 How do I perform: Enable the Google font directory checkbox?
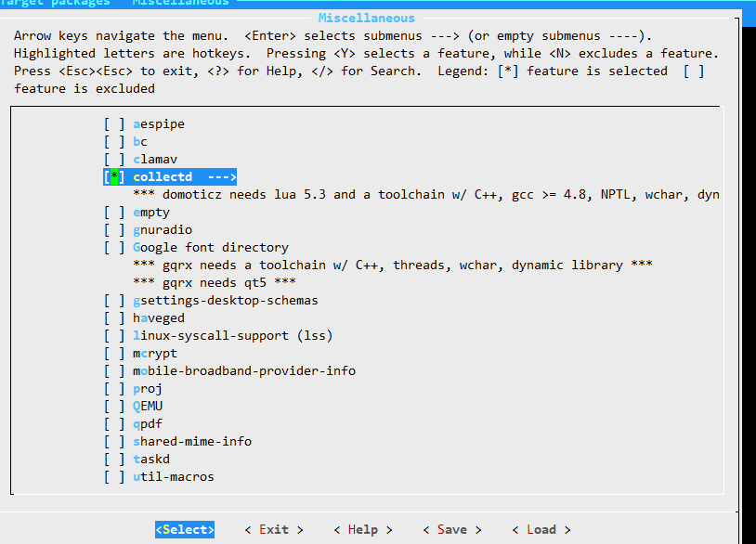(x=114, y=248)
